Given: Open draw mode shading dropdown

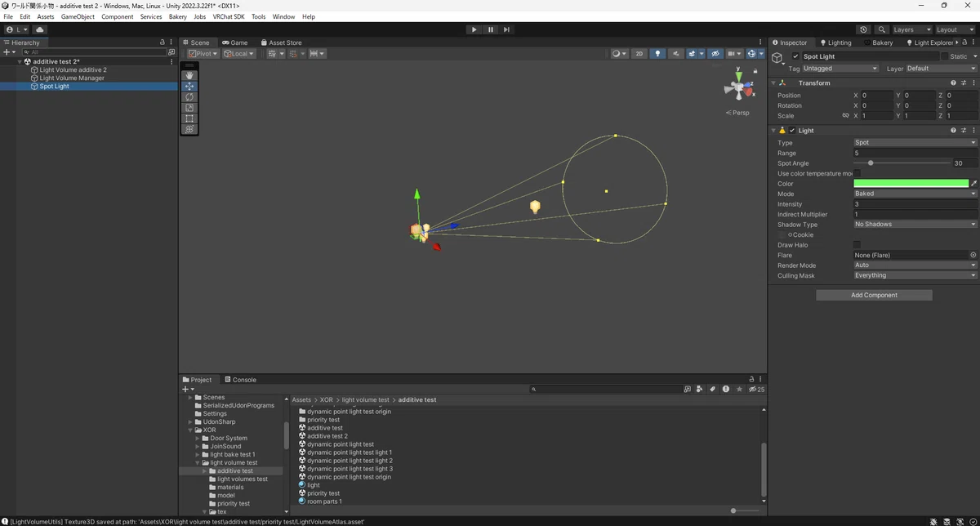Looking at the screenshot, I should click(x=619, y=54).
